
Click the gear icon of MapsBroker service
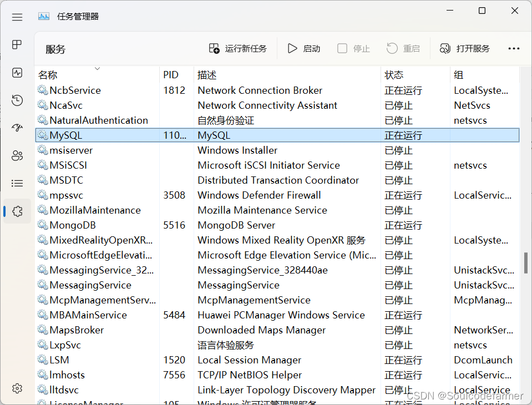[x=43, y=330]
